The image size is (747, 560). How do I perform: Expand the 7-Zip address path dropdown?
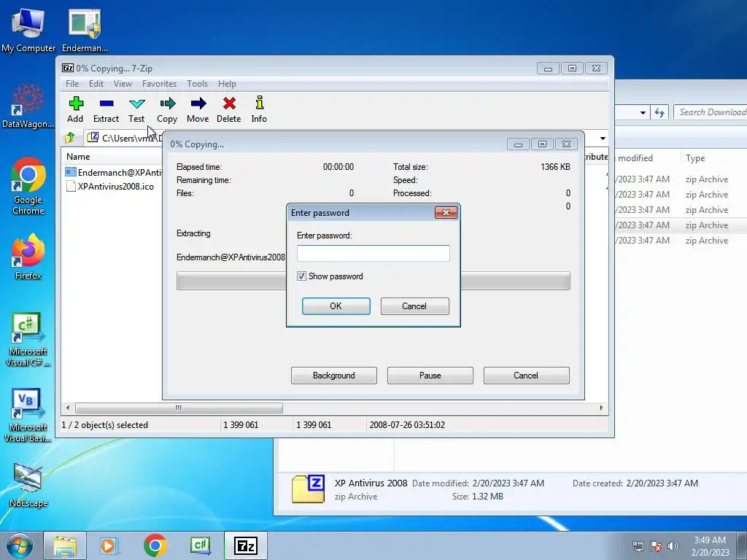tap(603, 138)
